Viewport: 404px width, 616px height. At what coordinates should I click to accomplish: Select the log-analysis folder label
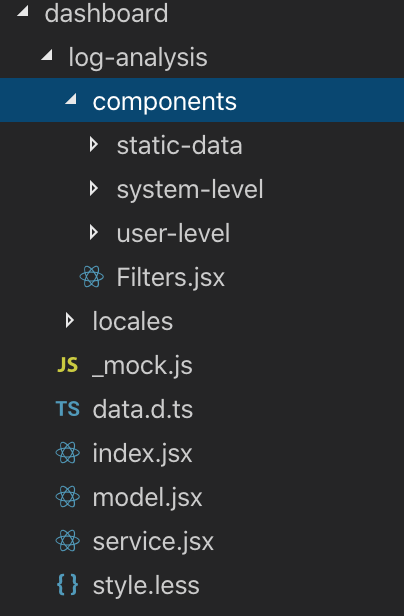pos(138,58)
